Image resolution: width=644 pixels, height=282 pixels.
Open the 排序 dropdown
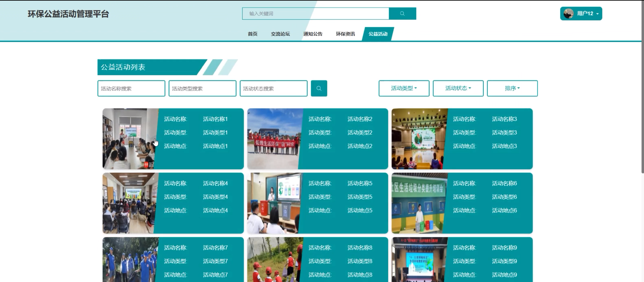pos(512,88)
